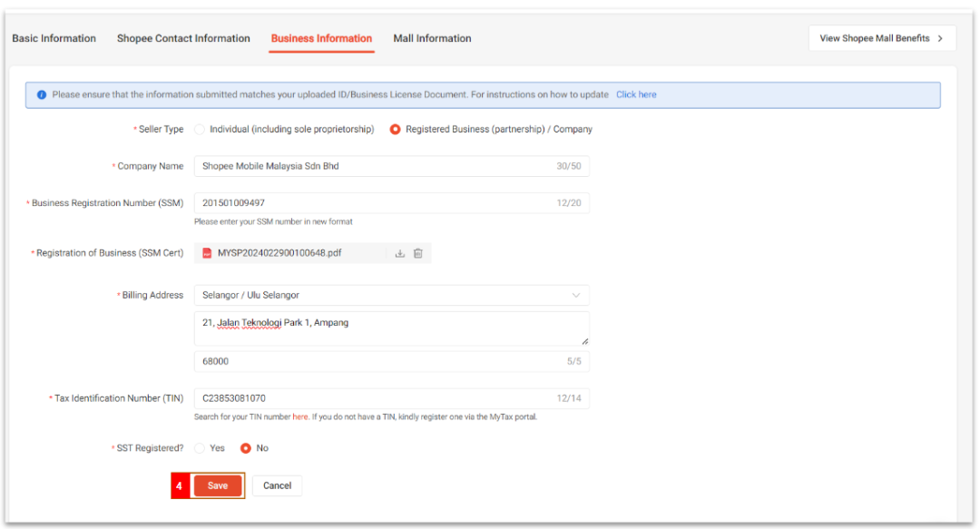Click the info icon in the blue notice banner

pyautogui.click(x=42, y=94)
